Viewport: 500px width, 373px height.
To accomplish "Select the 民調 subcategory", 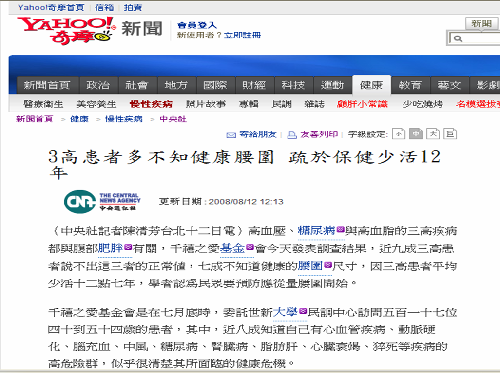I will 282,104.
